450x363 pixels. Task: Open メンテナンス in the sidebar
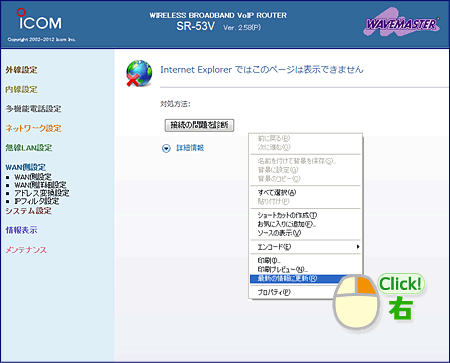26,250
